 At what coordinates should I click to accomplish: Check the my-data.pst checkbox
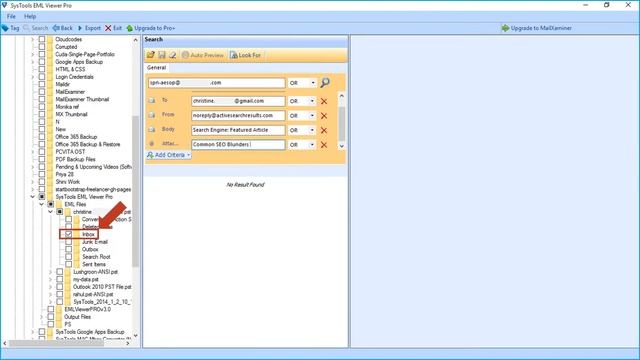60,279
